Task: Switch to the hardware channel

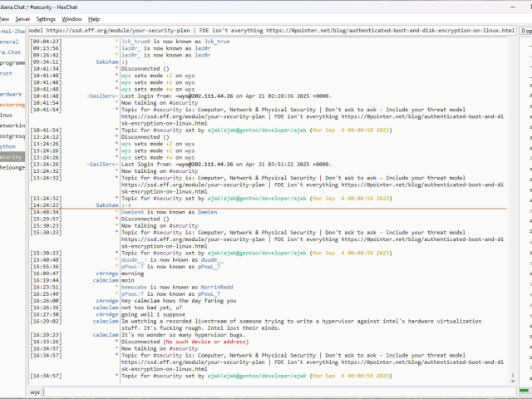Action: (x=12, y=94)
